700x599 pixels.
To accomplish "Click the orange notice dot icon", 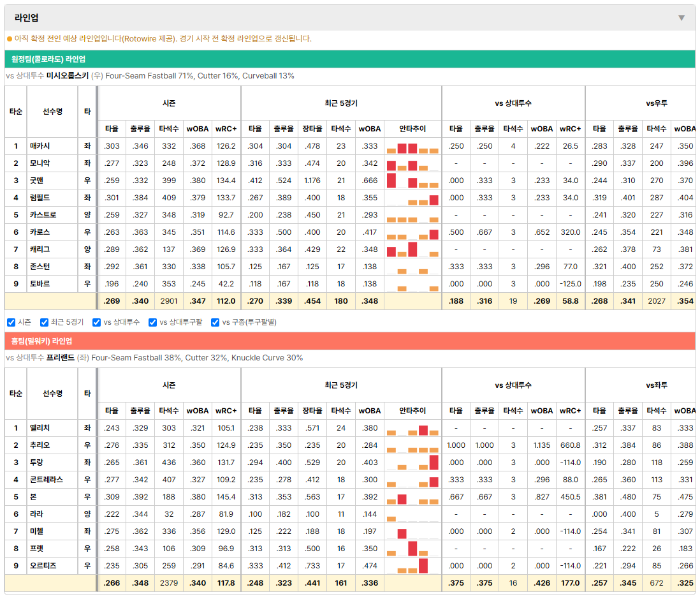I will click(x=10, y=39).
